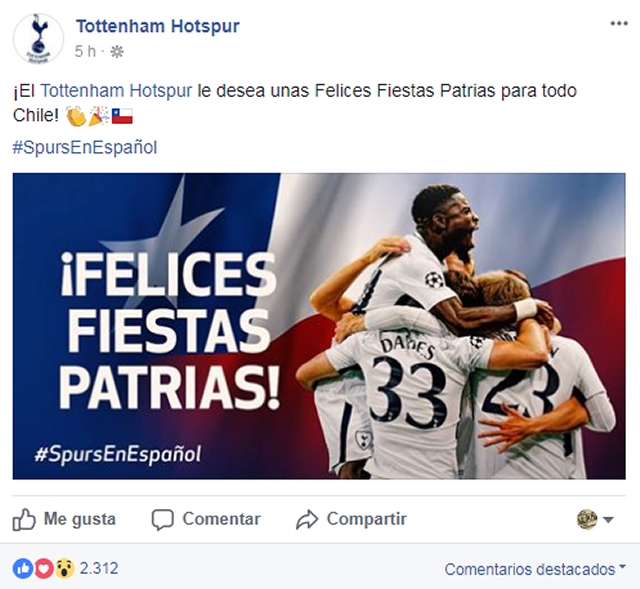Open the Felices Fiestas Patrias post image

319,326
